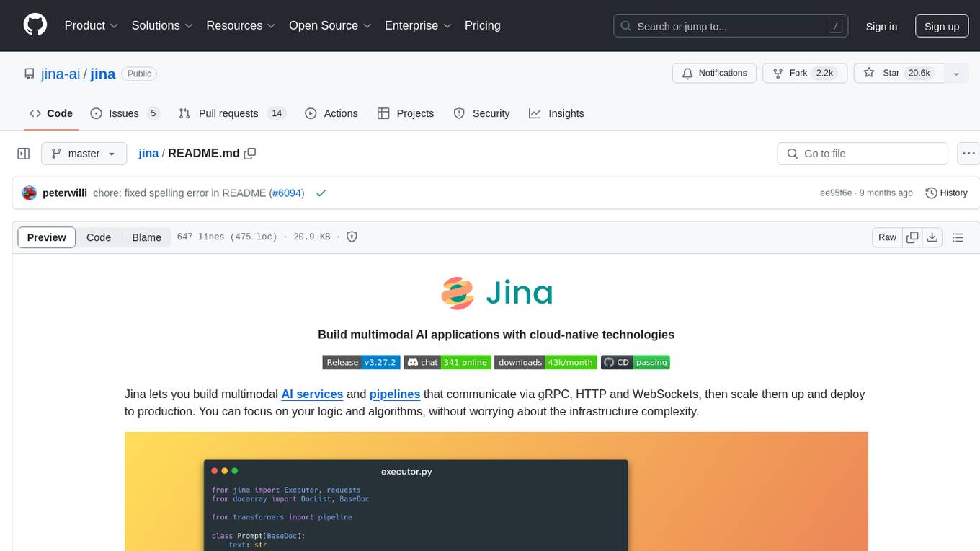Open pull request #6094 link

pyautogui.click(x=287, y=193)
